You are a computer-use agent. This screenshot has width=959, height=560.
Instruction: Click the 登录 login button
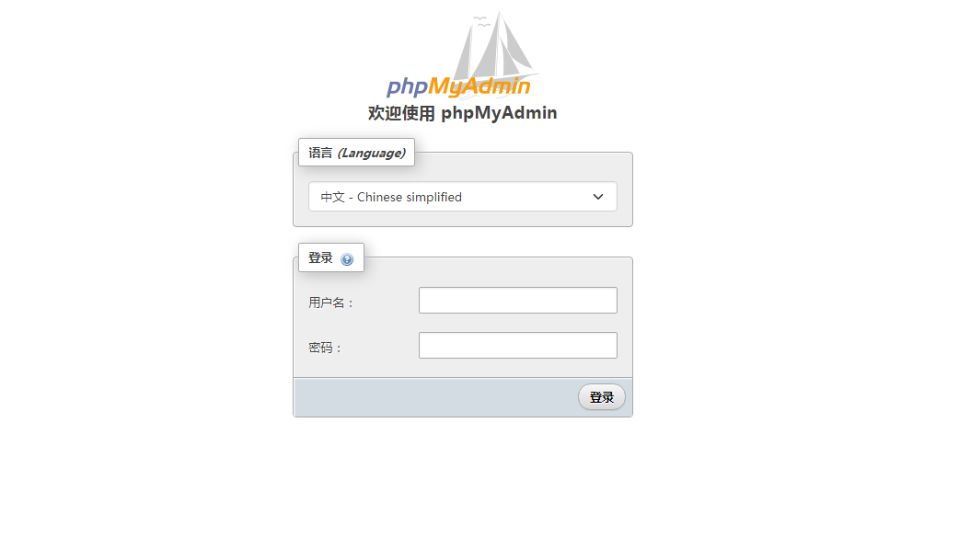pyautogui.click(x=601, y=397)
